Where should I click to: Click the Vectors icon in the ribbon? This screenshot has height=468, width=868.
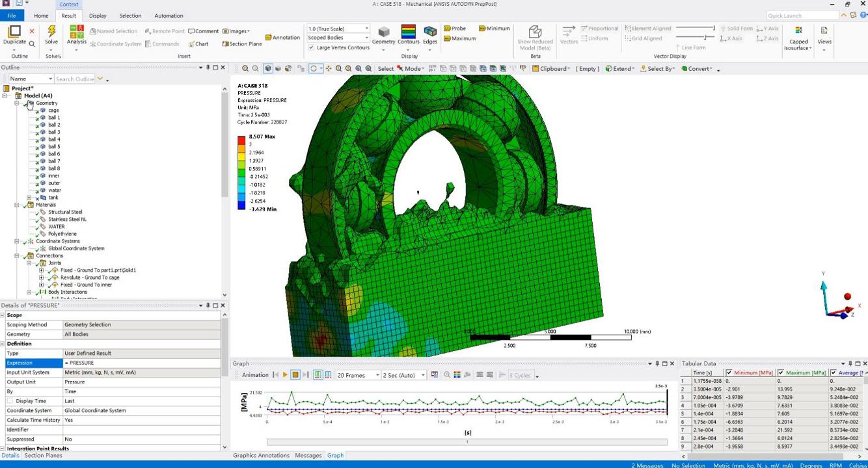(x=569, y=32)
